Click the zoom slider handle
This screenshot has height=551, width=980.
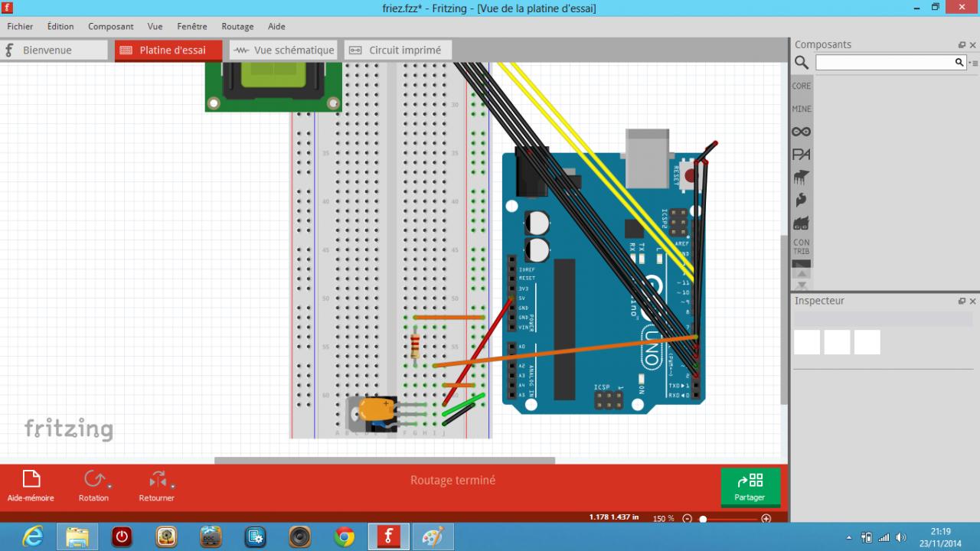(x=703, y=519)
